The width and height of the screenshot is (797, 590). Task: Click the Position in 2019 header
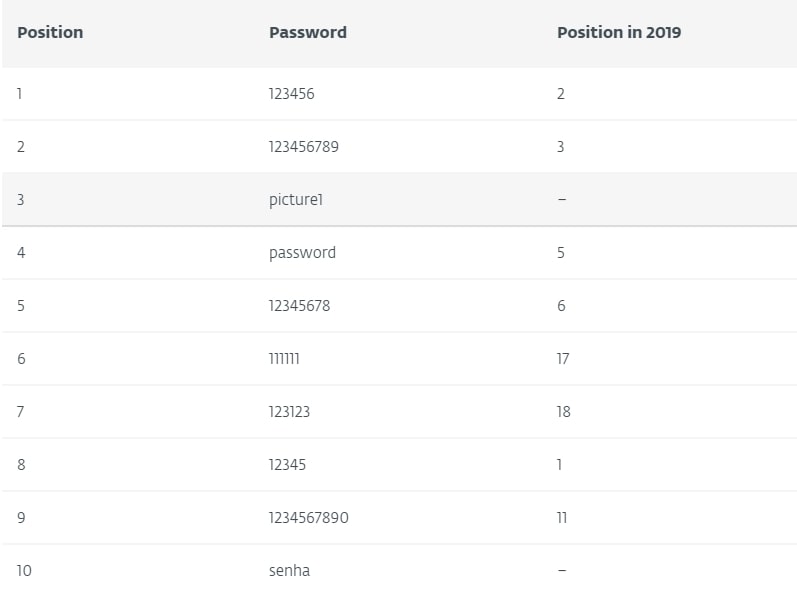pyautogui.click(x=619, y=33)
